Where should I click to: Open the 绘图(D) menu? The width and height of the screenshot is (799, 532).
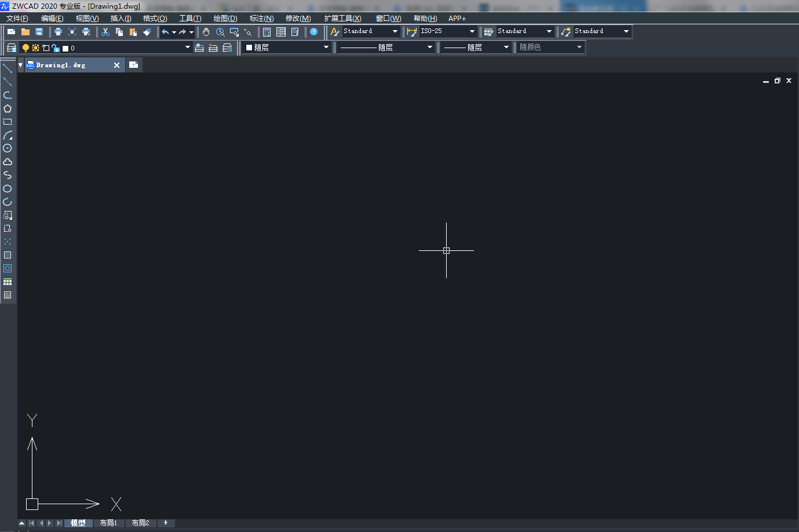tap(225, 19)
